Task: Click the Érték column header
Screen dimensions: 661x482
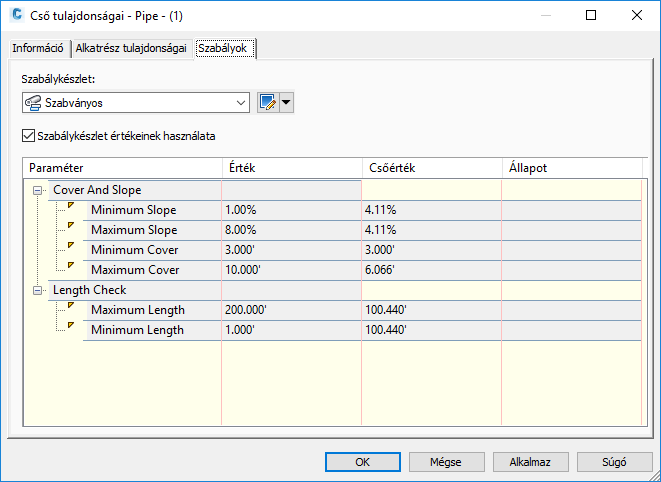Action: tap(290, 167)
